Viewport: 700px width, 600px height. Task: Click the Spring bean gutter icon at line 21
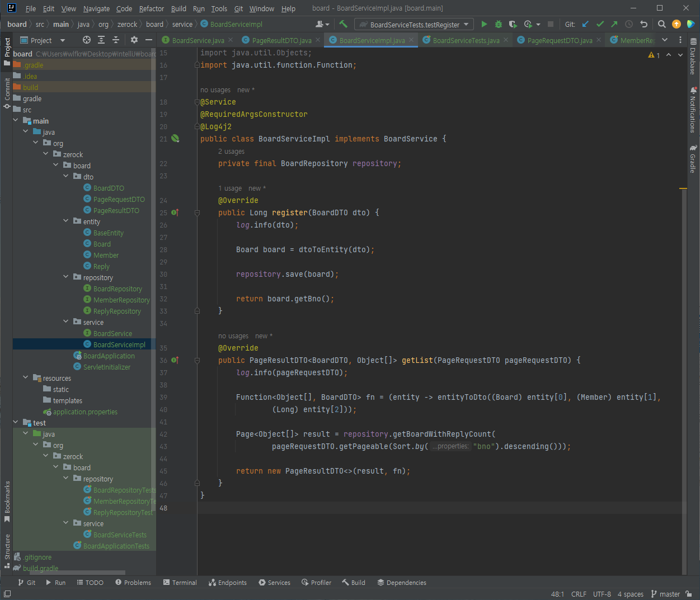click(175, 139)
